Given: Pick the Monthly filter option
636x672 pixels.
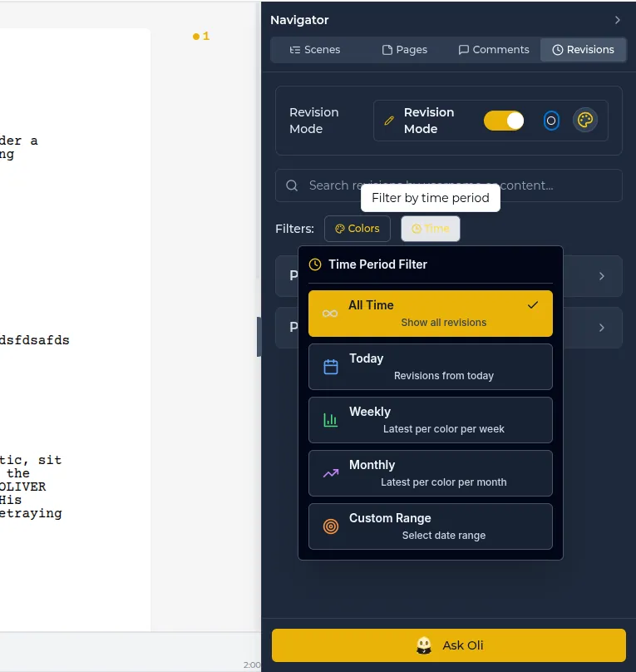Looking at the screenshot, I should coord(431,473).
